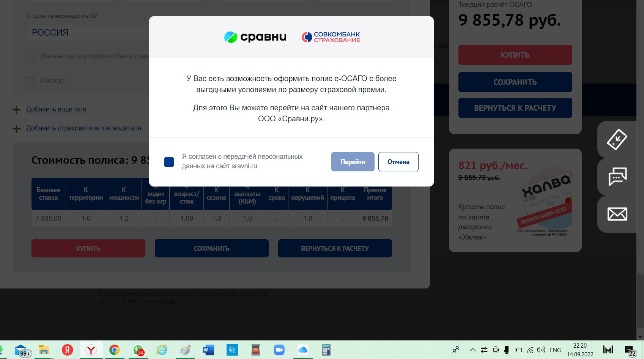Toggle the Паспорт checkbox
This screenshot has height=359, width=644.
point(30,81)
